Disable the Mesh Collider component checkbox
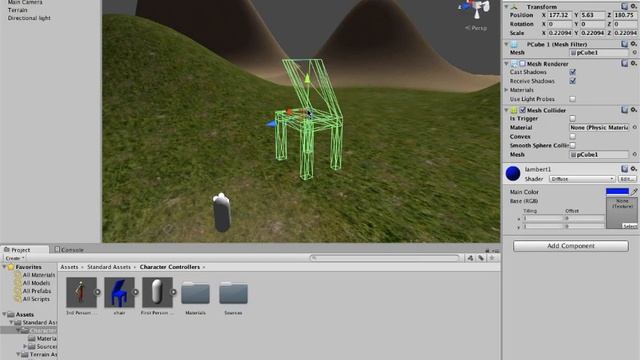Screen dimensions: 640x360 (x=522, y=110)
